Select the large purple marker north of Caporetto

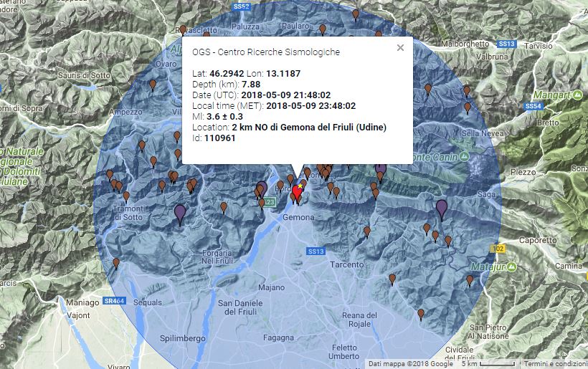click(x=442, y=208)
